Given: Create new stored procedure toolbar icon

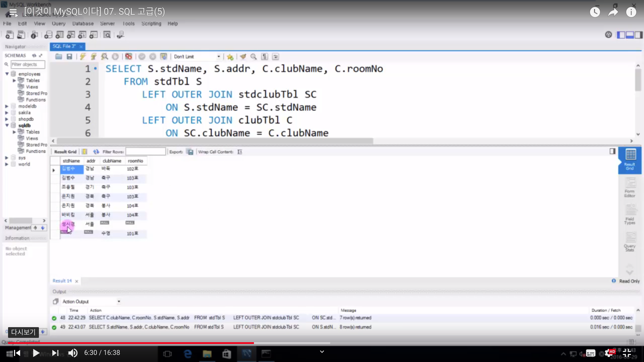Looking at the screenshot, I should pyautogui.click(x=82, y=35).
